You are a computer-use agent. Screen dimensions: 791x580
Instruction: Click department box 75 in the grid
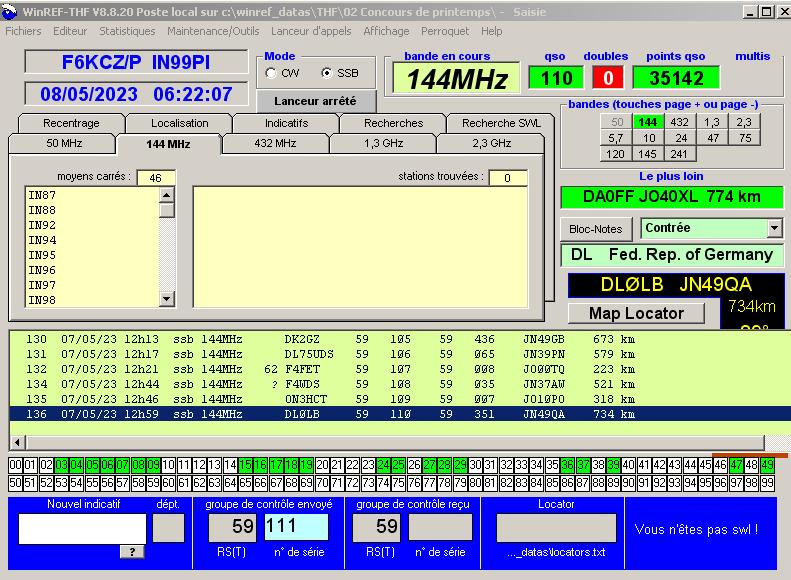[x=399, y=483]
